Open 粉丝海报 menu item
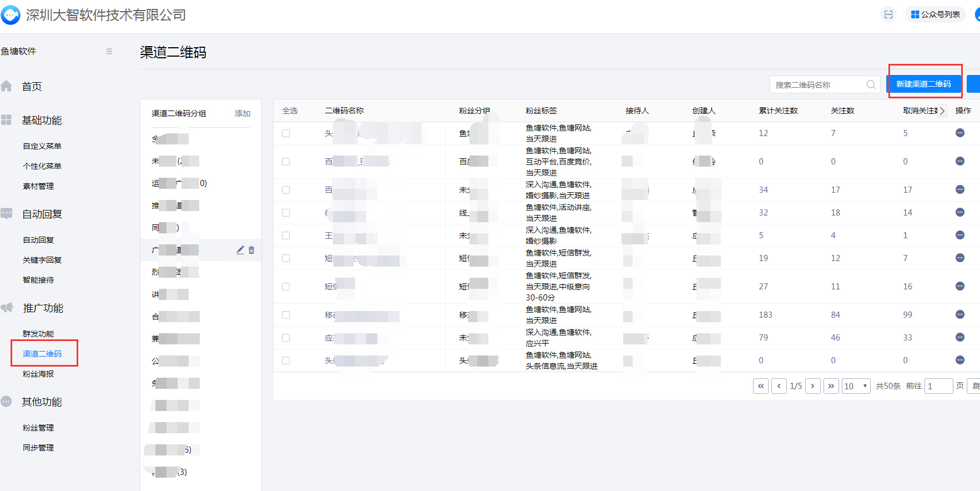The height and width of the screenshot is (491, 980). tap(38, 374)
